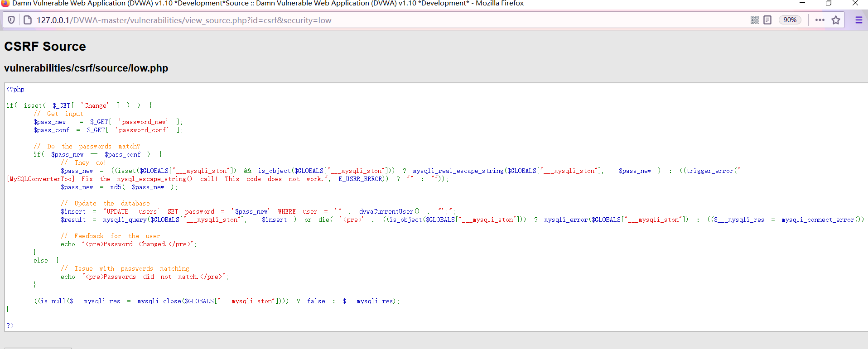Screen dimensions: 868x349
Task: Click the 'Password Changed.' echo line
Action: (x=129, y=244)
